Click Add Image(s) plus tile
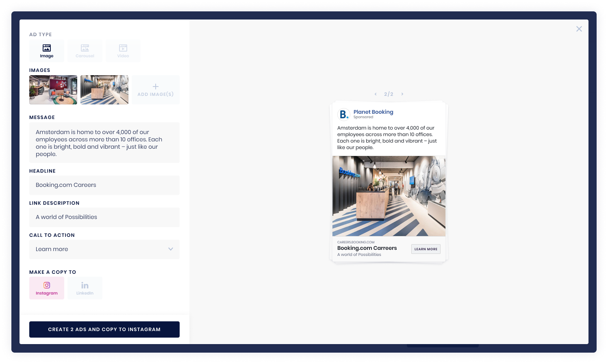 click(156, 90)
